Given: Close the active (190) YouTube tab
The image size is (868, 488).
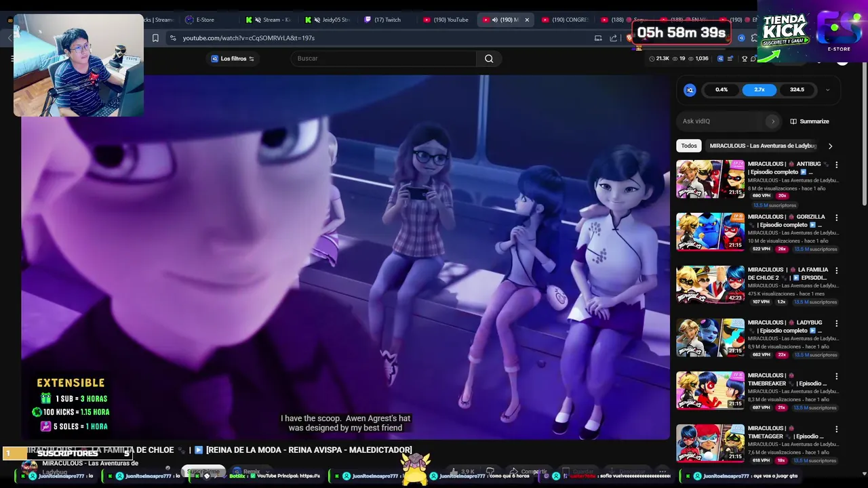Looking at the screenshot, I should click(527, 20).
